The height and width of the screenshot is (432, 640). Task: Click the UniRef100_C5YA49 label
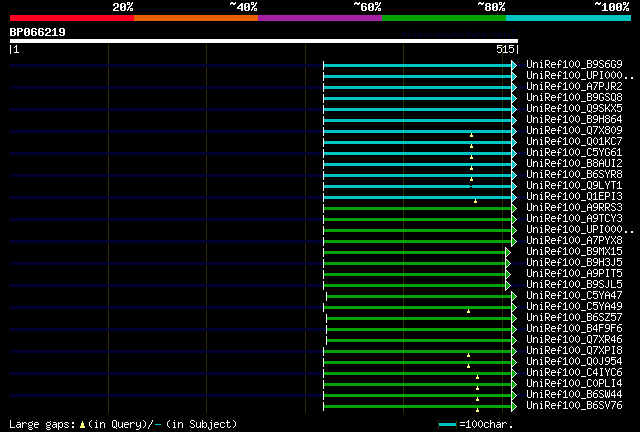point(574,307)
